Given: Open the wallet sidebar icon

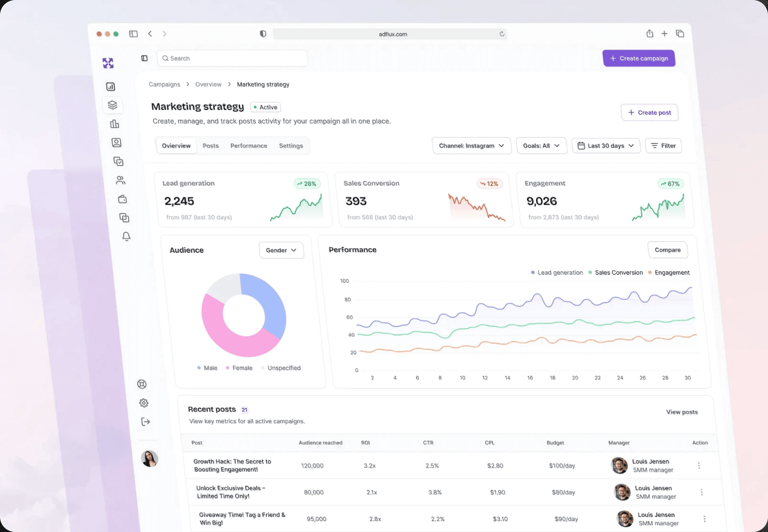Looking at the screenshot, I should coord(123,199).
